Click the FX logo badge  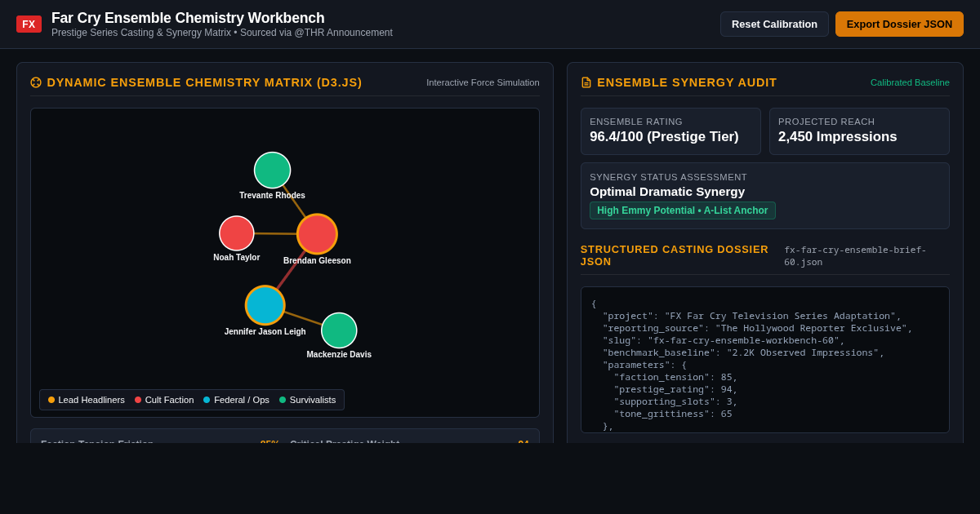[x=29, y=24]
